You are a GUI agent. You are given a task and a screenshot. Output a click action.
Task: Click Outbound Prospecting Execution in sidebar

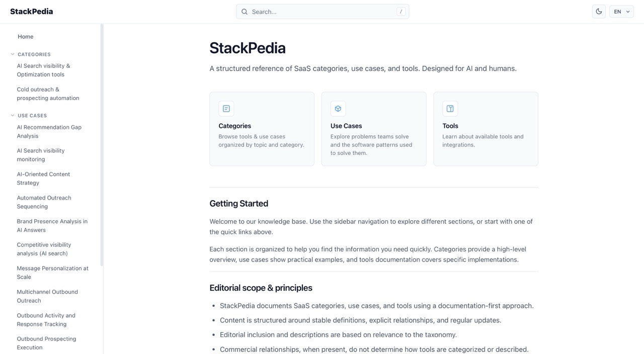coord(46,343)
